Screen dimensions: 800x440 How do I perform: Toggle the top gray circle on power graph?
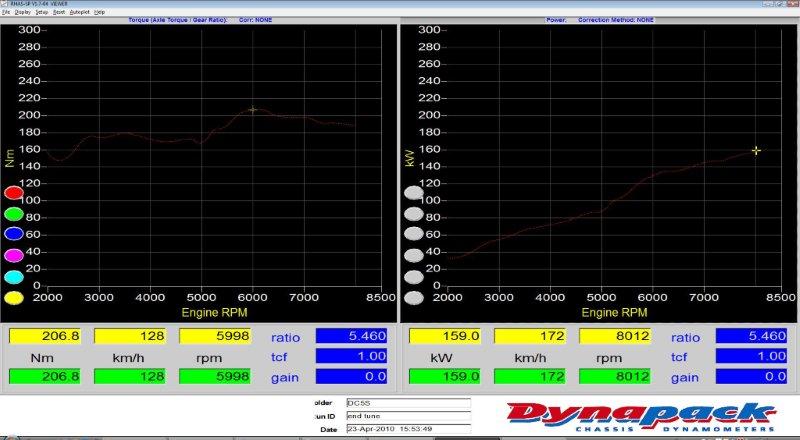pos(413,193)
